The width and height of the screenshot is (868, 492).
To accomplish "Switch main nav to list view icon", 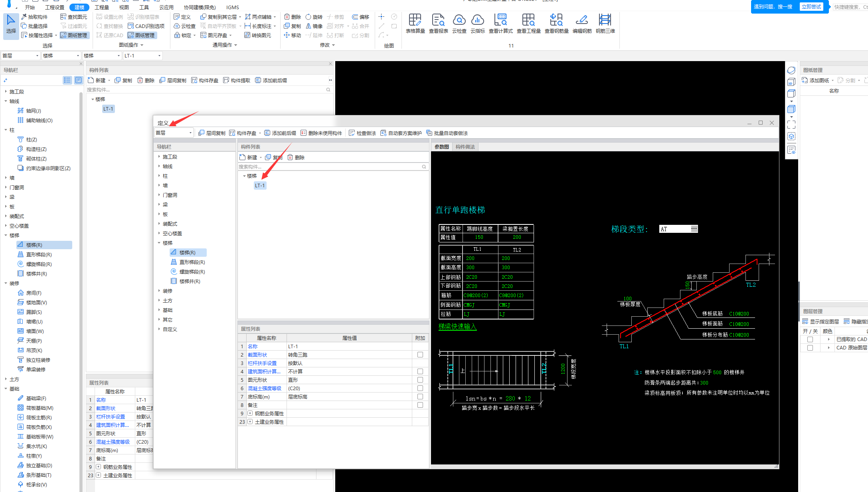I will [67, 80].
